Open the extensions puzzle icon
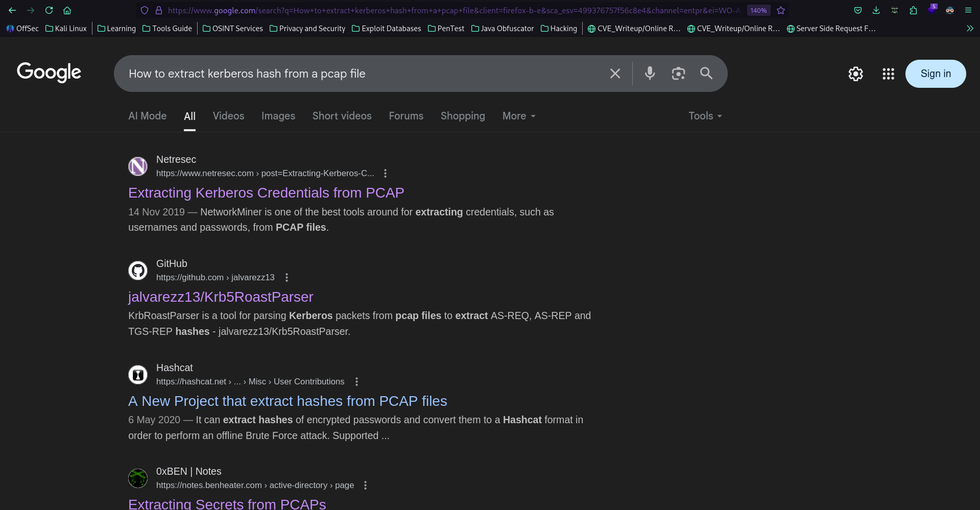 click(x=913, y=10)
